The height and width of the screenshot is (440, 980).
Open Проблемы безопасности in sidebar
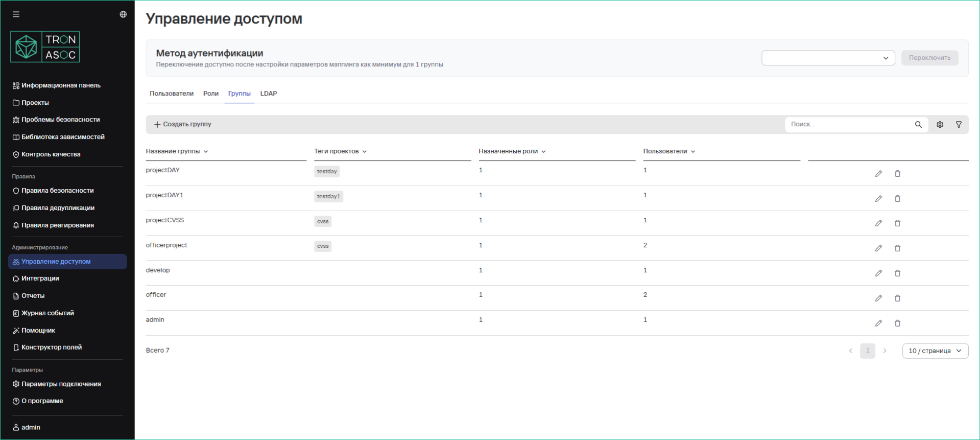coord(60,120)
